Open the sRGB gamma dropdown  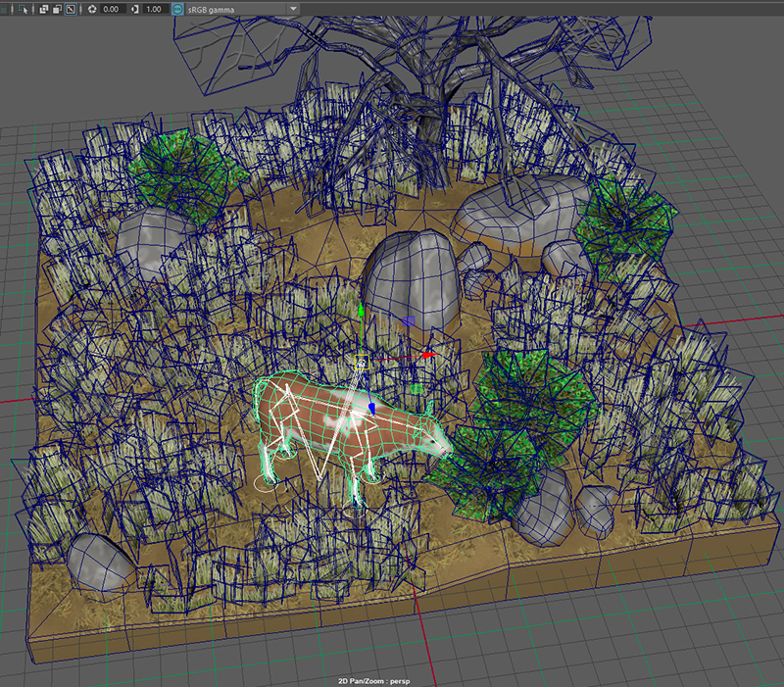[242, 9]
